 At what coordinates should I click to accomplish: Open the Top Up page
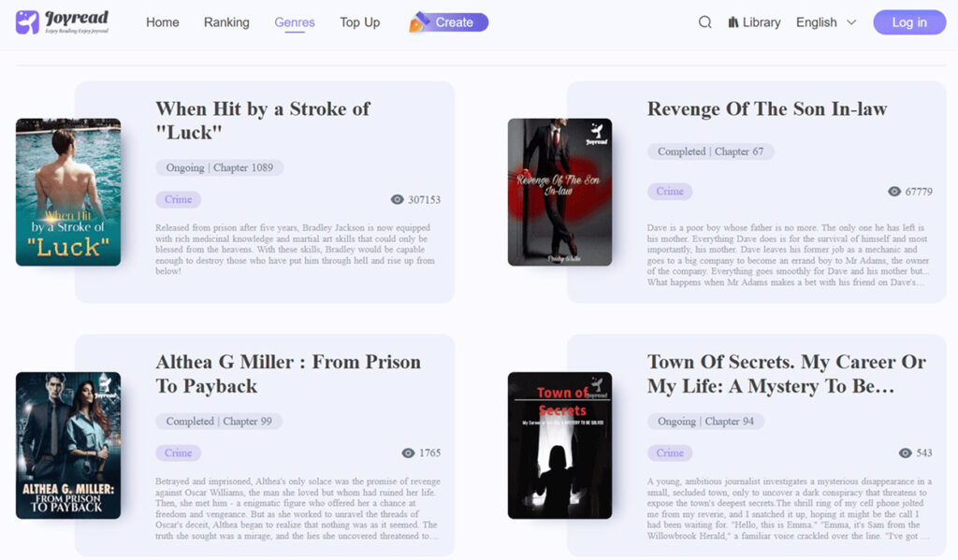tap(360, 22)
